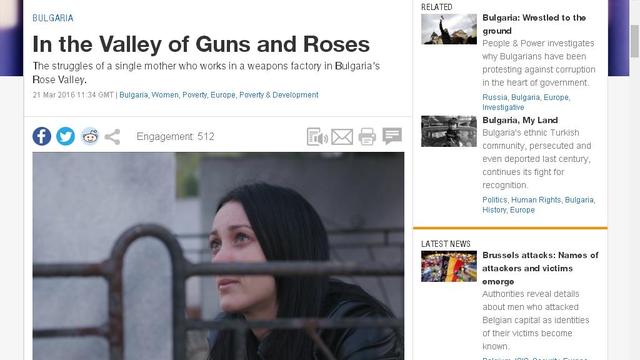640x360 pixels.
Task: Click the 'Wrestled to the ground' thumbnail
Action: 449,29
